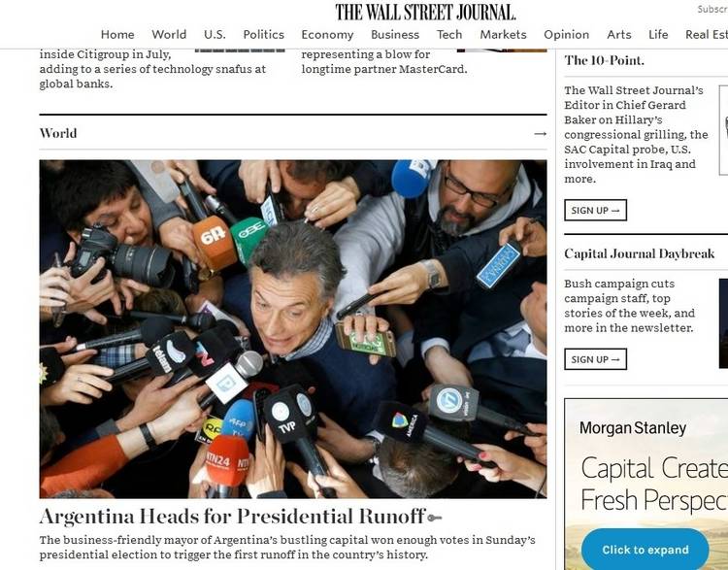Go to the World navigation tab
The width and height of the screenshot is (728, 570).
[169, 35]
